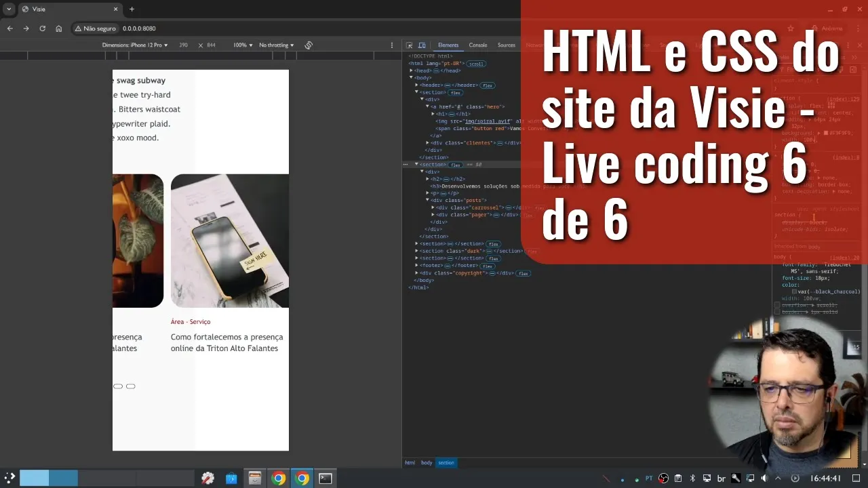Switch to the first Chrome taskbar icon
868x488 pixels.
278,479
